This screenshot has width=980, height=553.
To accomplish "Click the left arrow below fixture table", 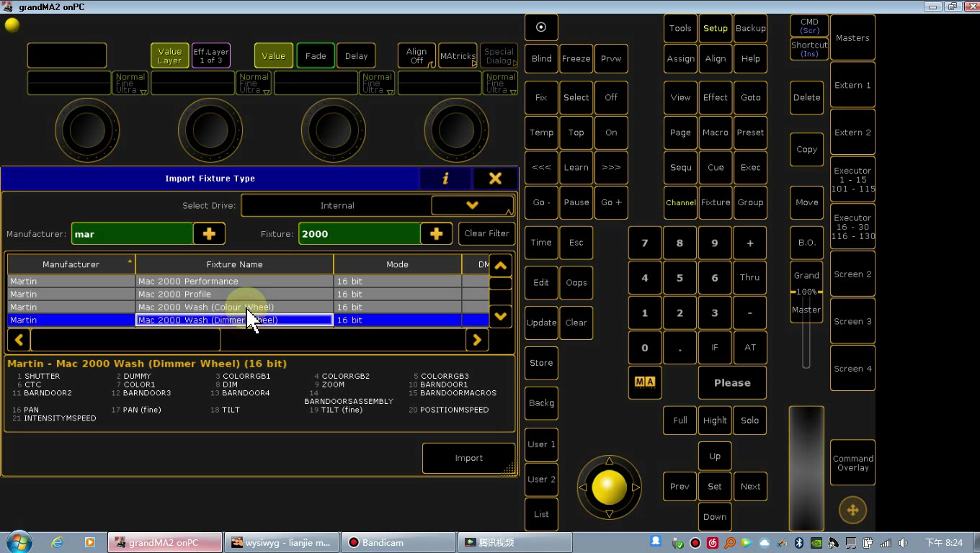I will 19,340.
